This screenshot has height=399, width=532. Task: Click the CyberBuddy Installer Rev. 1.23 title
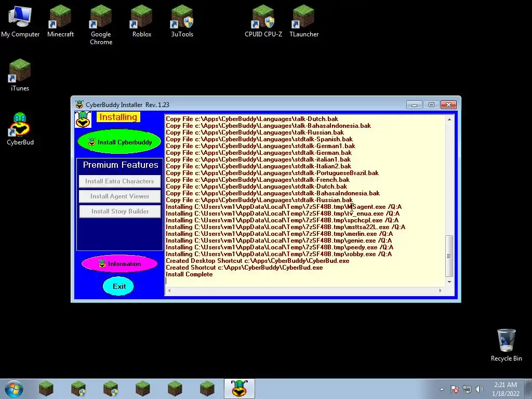click(x=127, y=105)
